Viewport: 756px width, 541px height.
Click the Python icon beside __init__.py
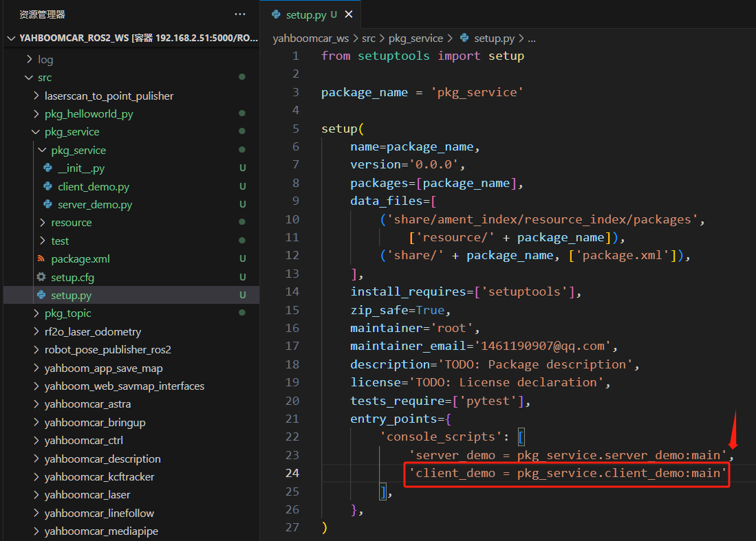point(47,168)
